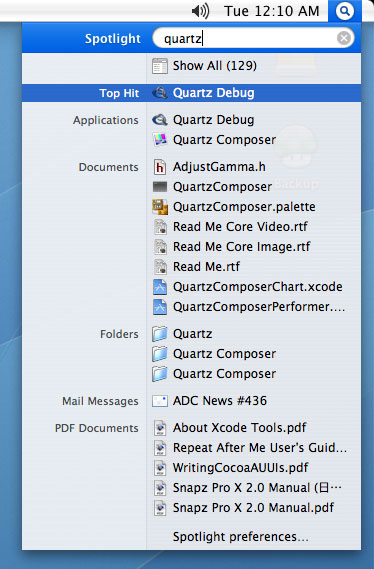This screenshot has width=374, height=569.
Task: Open Show All (129) results
Action: click(215, 66)
